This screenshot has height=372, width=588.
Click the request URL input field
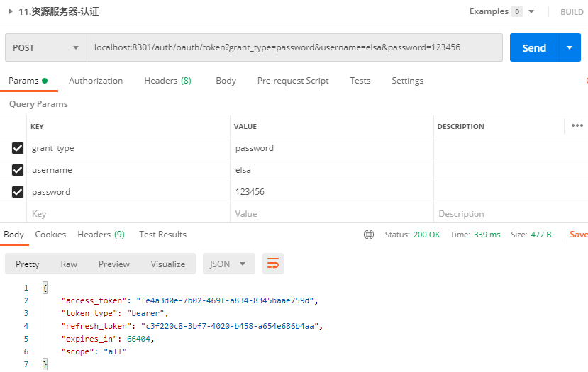[295, 47]
